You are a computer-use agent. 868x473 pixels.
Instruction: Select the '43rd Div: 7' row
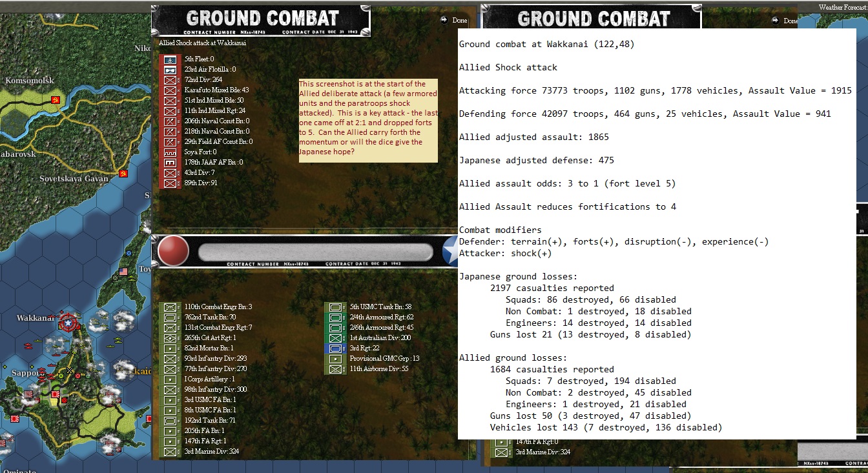click(189, 173)
